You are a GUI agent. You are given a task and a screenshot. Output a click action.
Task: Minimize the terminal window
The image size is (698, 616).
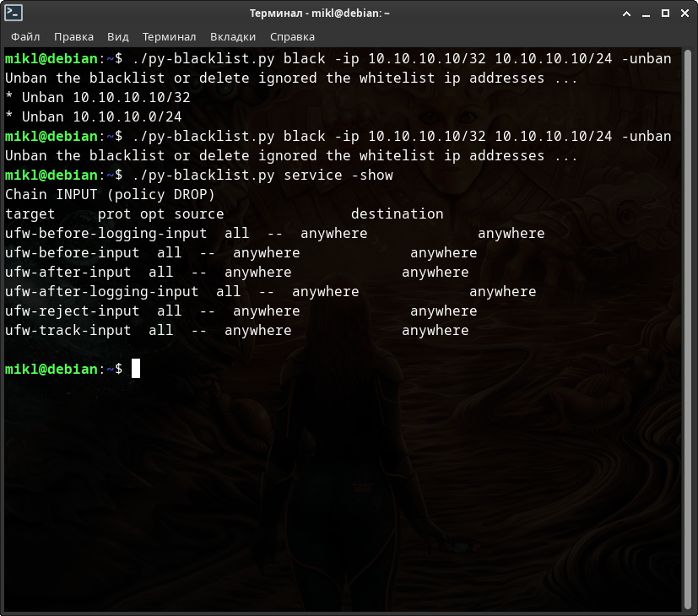click(x=646, y=13)
